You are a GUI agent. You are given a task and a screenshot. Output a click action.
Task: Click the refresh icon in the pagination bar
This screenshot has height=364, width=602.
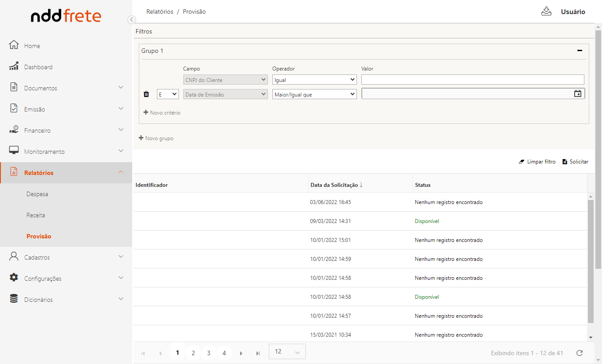pos(580,353)
